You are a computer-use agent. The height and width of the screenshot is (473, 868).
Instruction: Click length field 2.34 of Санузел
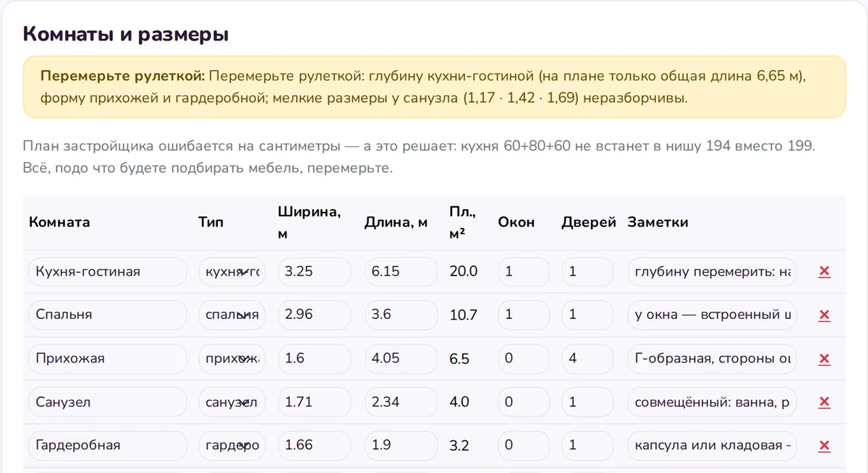(x=401, y=402)
